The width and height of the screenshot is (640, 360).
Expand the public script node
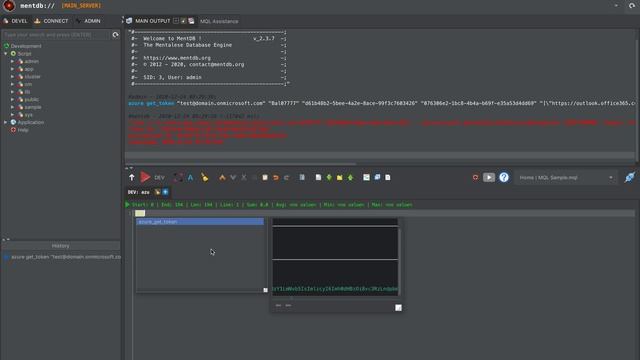coord(12,100)
